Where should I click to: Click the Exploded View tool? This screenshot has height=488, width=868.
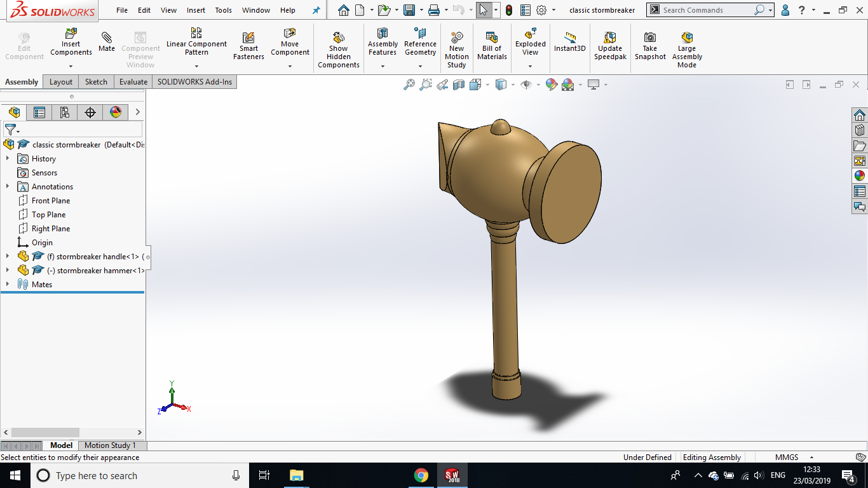click(x=531, y=42)
